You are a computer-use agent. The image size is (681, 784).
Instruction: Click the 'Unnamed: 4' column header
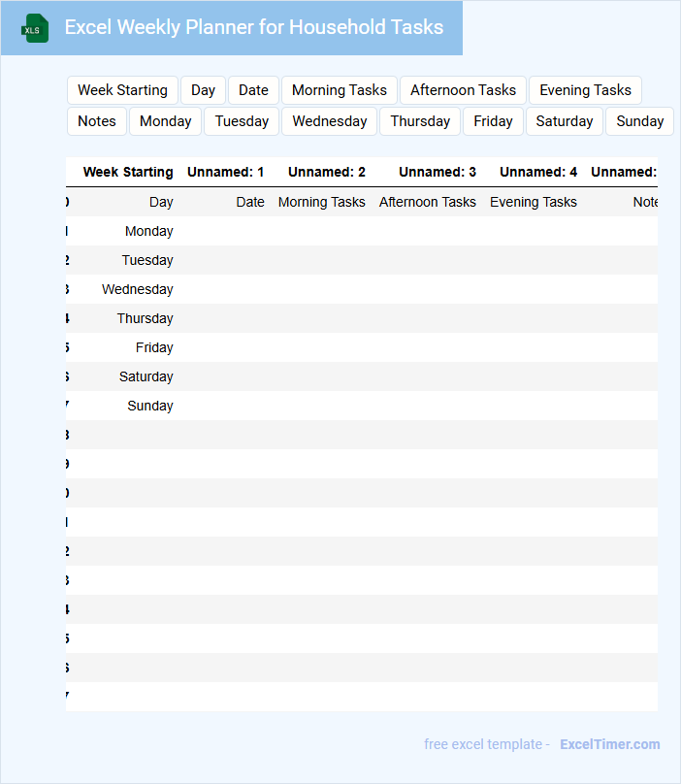click(538, 172)
